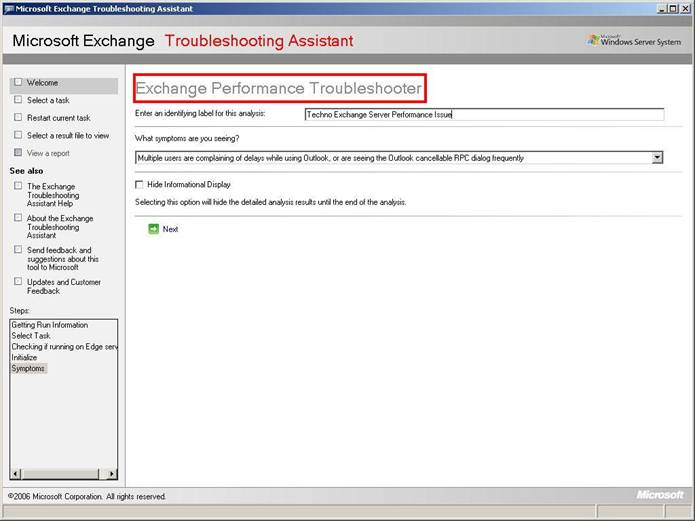The image size is (695, 521).
Task: Click bullet icon beside Updates and Customer Feedback
Action: click(x=18, y=281)
